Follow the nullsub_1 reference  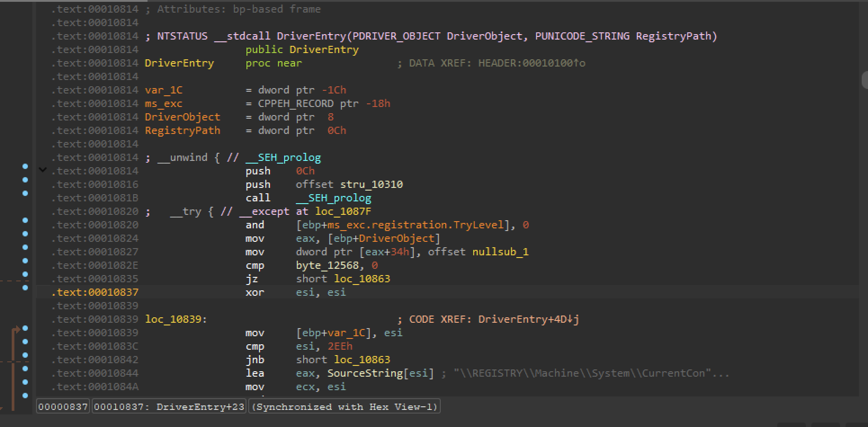(x=501, y=252)
